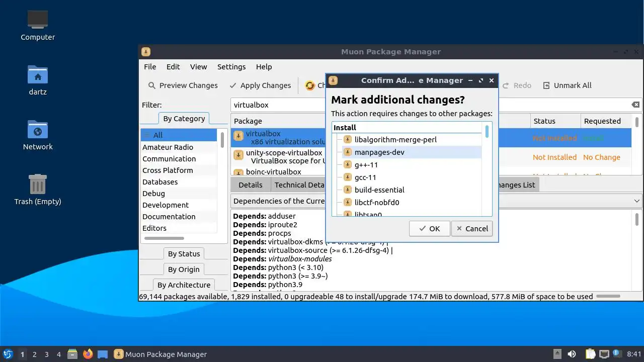644x362 pixels.
Task: Click Preview Changes magnifier toolbar item
Action: (183, 85)
